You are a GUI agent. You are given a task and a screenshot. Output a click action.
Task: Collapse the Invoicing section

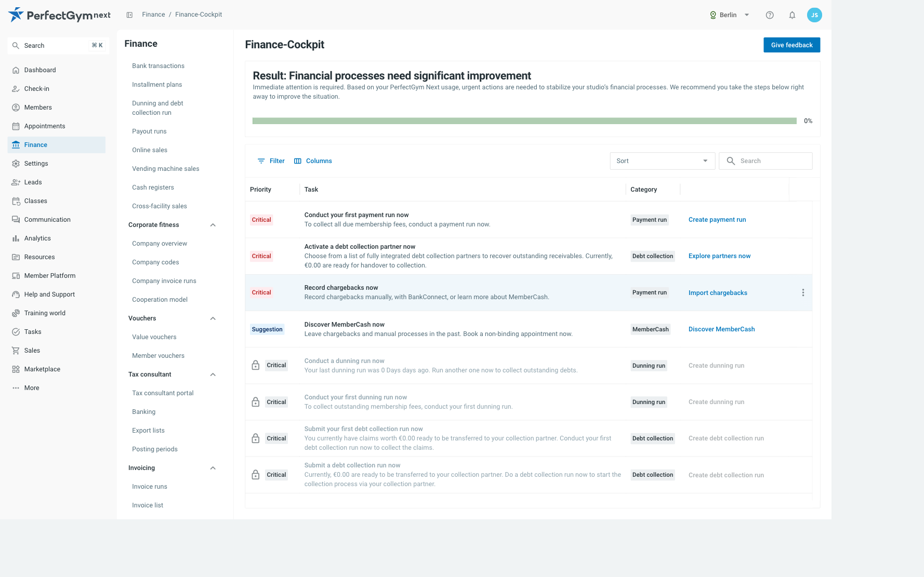213,468
